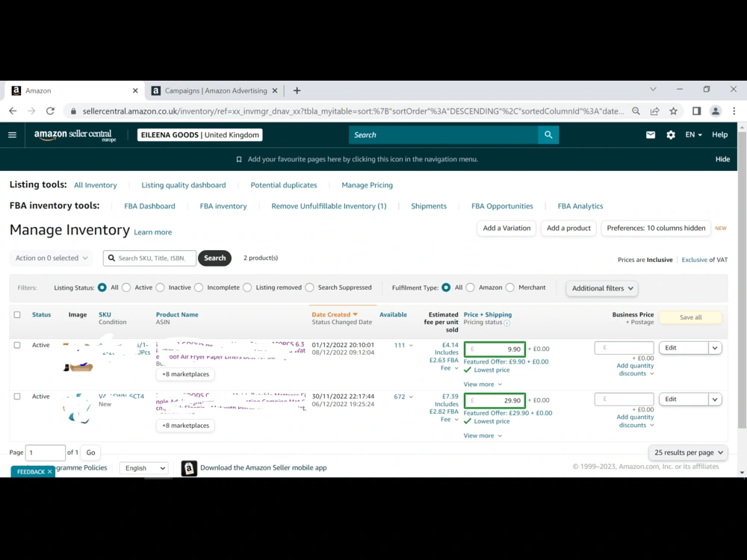Open Shipments page
Screen dimensions: 747x560
tap(429, 206)
